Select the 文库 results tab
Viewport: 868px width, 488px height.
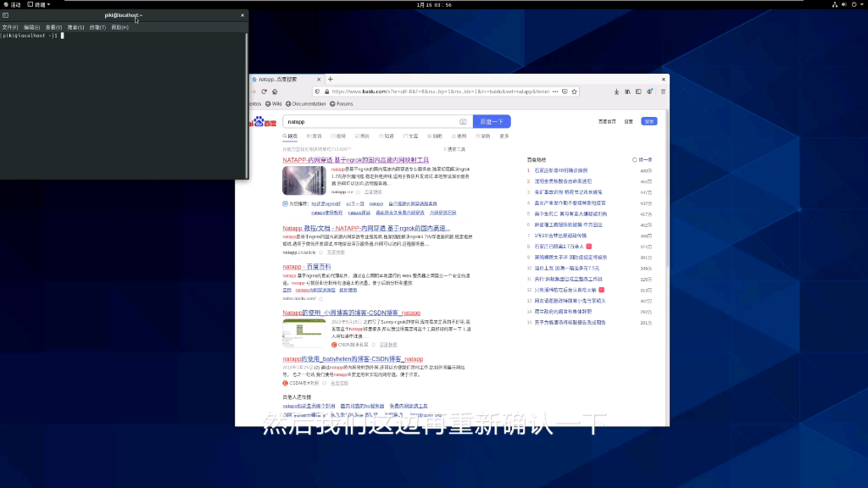(x=411, y=136)
